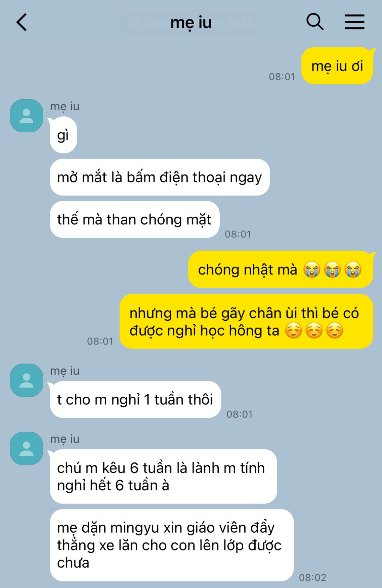This screenshot has height=588, width=382.
Task: Go back using the header arrow
Action: [x=22, y=22]
